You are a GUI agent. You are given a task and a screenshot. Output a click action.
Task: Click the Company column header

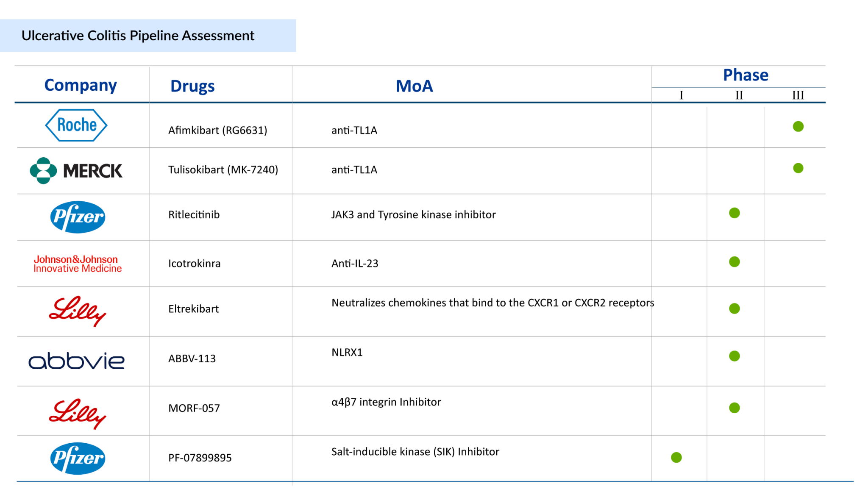[81, 85]
